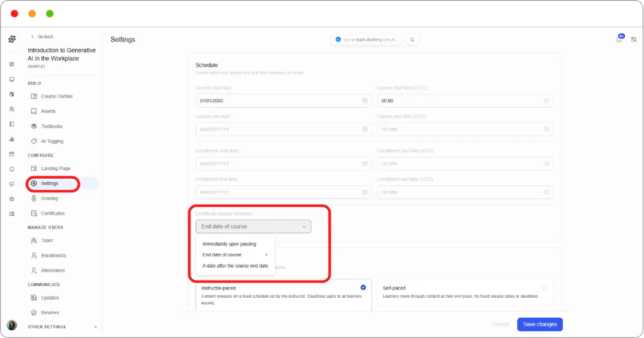644x338 pixels.
Task: Click the AI ask or learn search box
Action: pyautogui.click(x=367, y=40)
